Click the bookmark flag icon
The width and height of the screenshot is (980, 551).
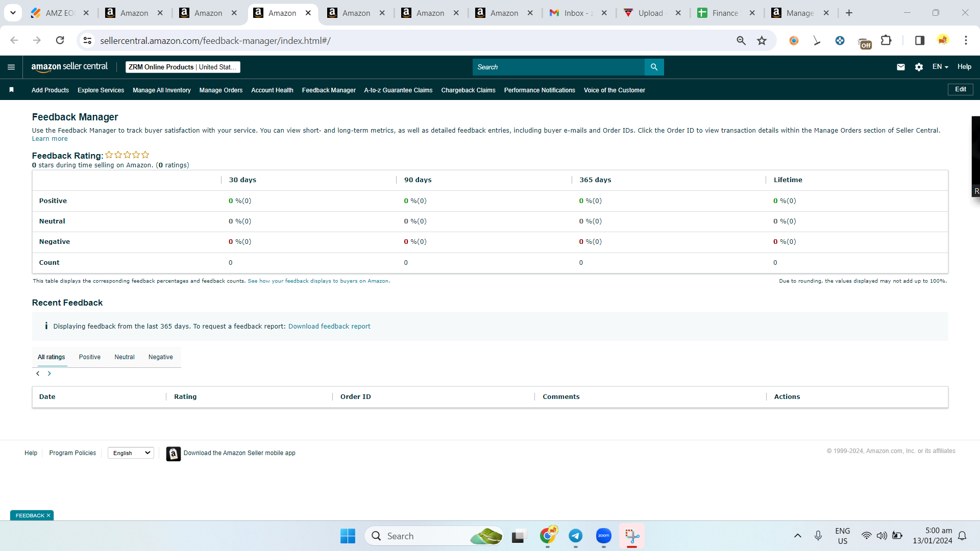click(11, 90)
